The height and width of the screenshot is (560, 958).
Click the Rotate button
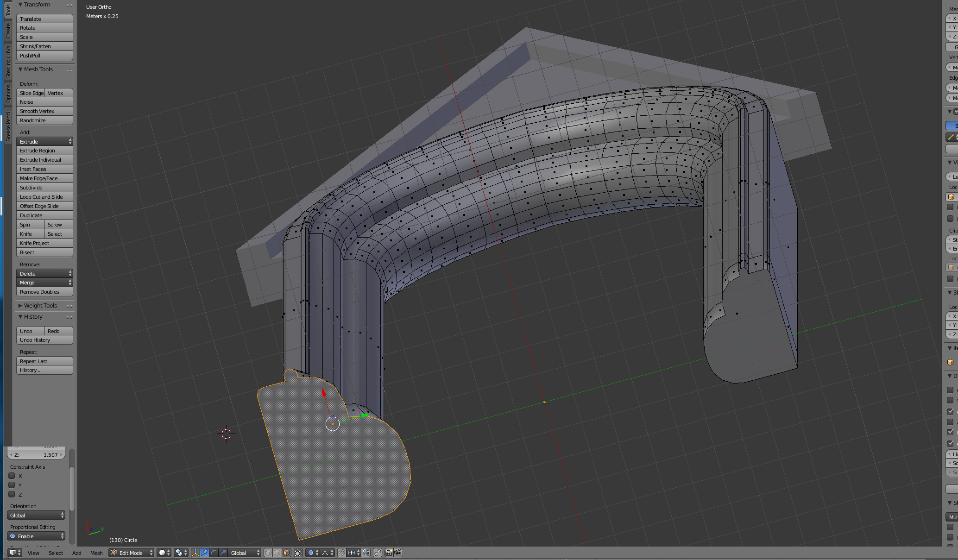45,28
